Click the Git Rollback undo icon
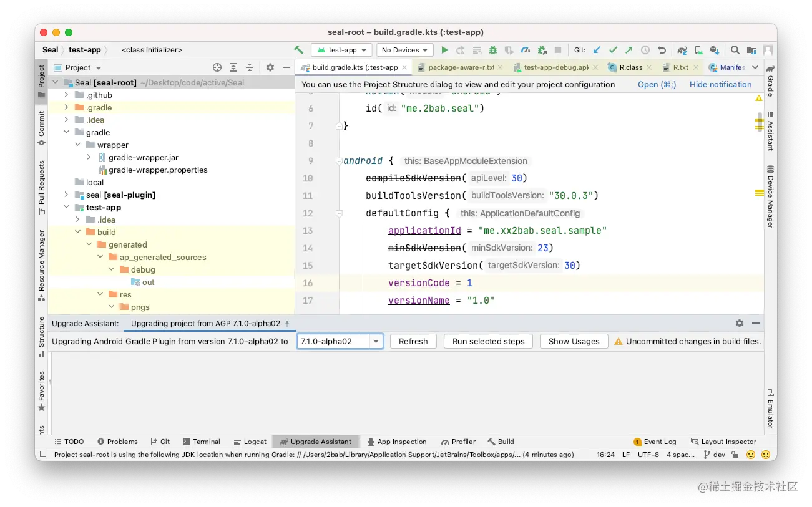This screenshot has width=812, height=507. pos(662,50)
